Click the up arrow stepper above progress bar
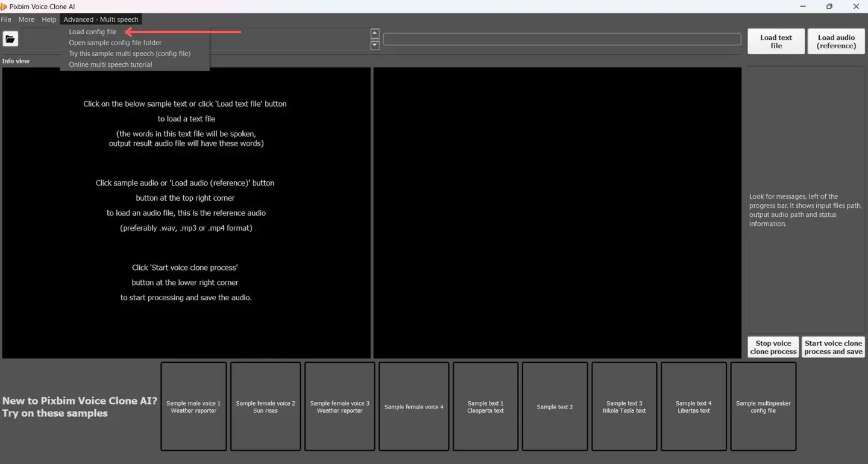Image resolution: width=868 pixels, height=464 pixels. click(x=375, y=33)
